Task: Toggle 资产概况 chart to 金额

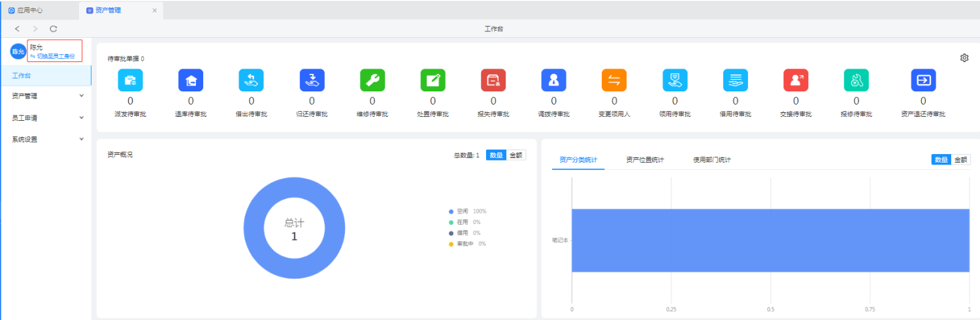Action: coord(515,155)
